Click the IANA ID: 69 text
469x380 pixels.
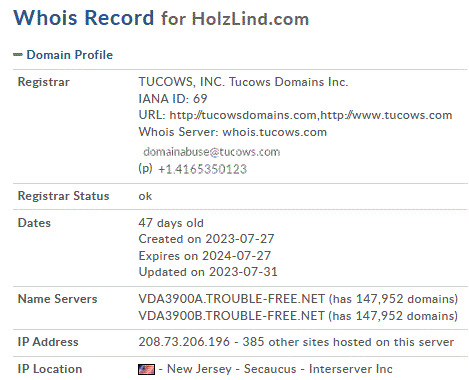tap(173, 99)
